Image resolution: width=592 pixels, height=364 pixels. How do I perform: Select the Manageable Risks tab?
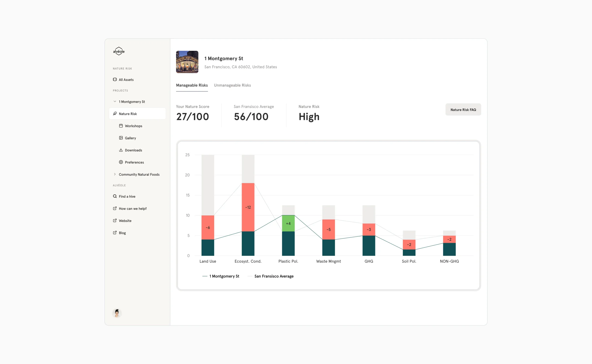192,86
